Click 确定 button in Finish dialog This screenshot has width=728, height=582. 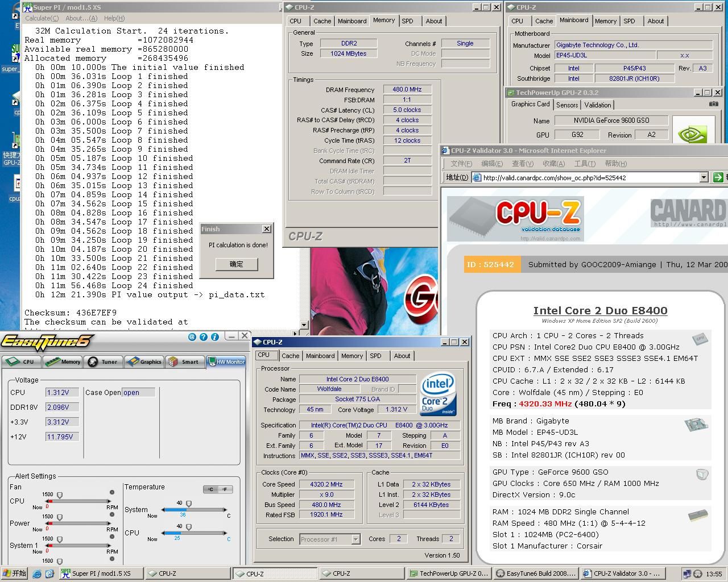pyautogui.click(x=237, y=264)
